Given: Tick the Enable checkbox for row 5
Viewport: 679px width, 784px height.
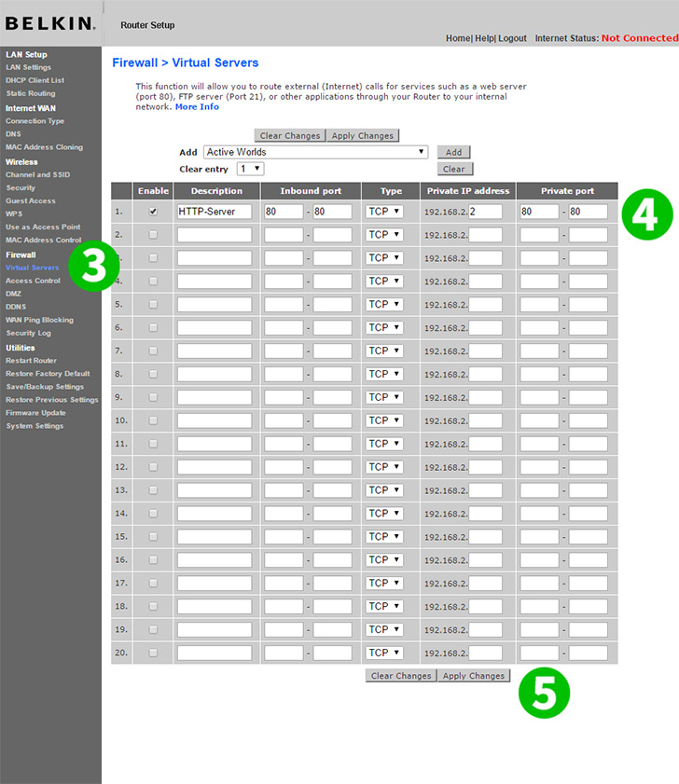Looking at the screenshot, I should [153, 305].
